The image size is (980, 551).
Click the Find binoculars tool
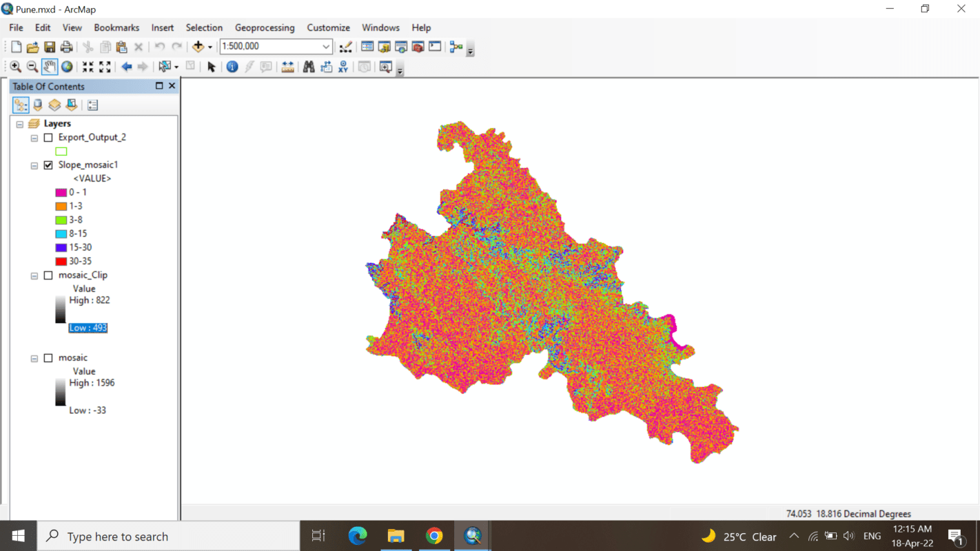click(x=309, y=67)
